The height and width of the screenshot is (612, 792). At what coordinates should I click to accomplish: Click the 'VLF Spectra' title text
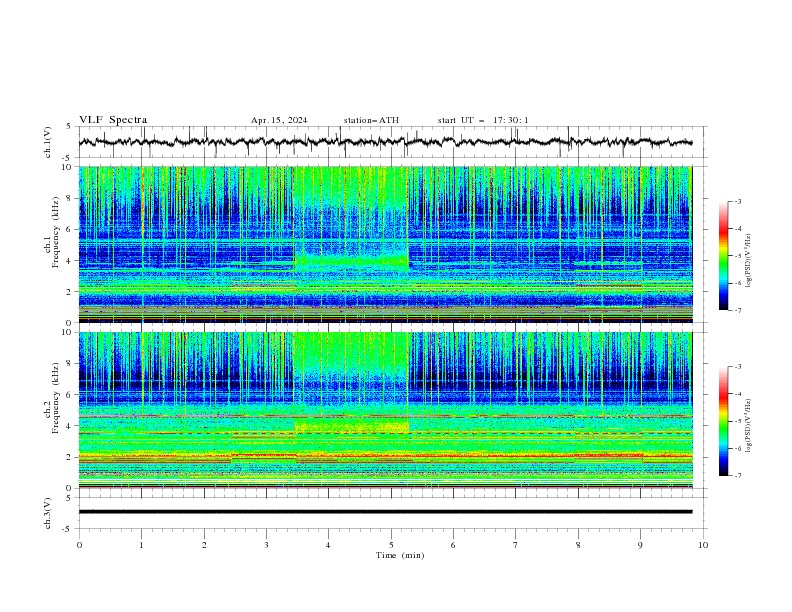[113, 120]
